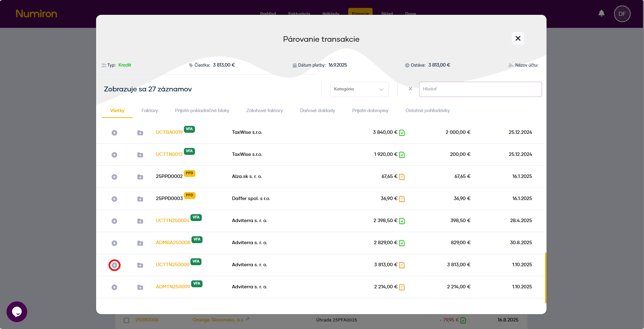The height and width of the screenshot is (329, 644).
Task: Click plus icon for UCTBA0019 row
Action: pyautogui.click(x=114, y=133)
